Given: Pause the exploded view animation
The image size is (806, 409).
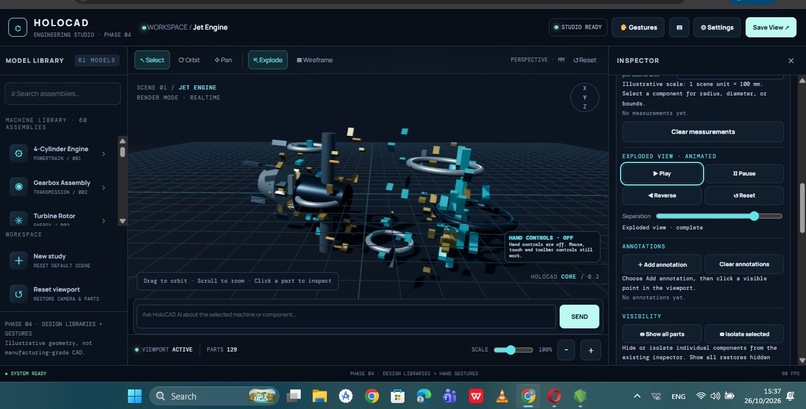Looking at the screenshot, I should pos(744,174).
